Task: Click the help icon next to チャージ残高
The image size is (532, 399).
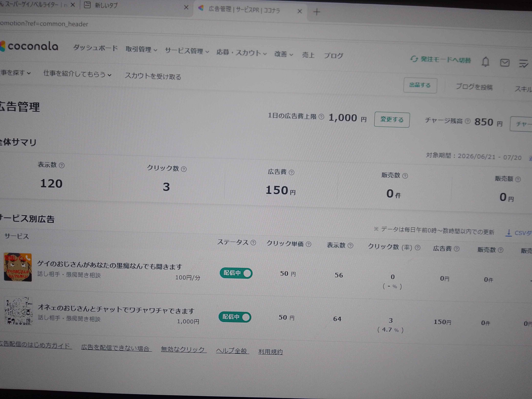Action: pos(468,121)
